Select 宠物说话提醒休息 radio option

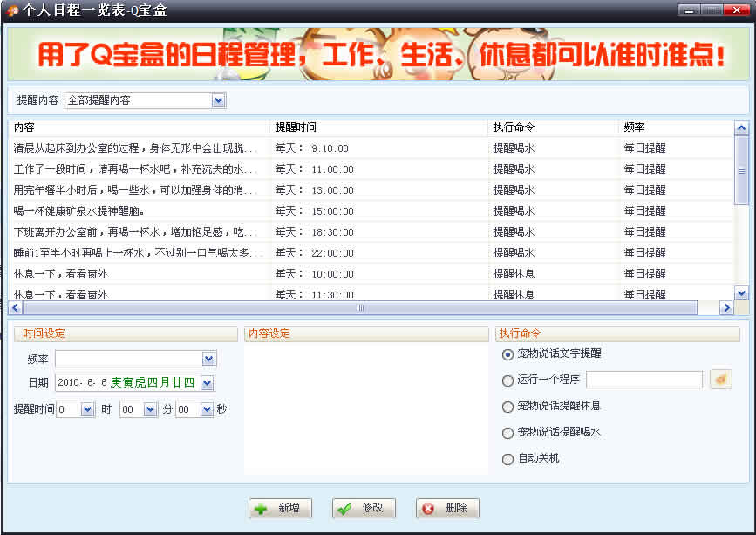pyautogui.click(x=507, y=407)
